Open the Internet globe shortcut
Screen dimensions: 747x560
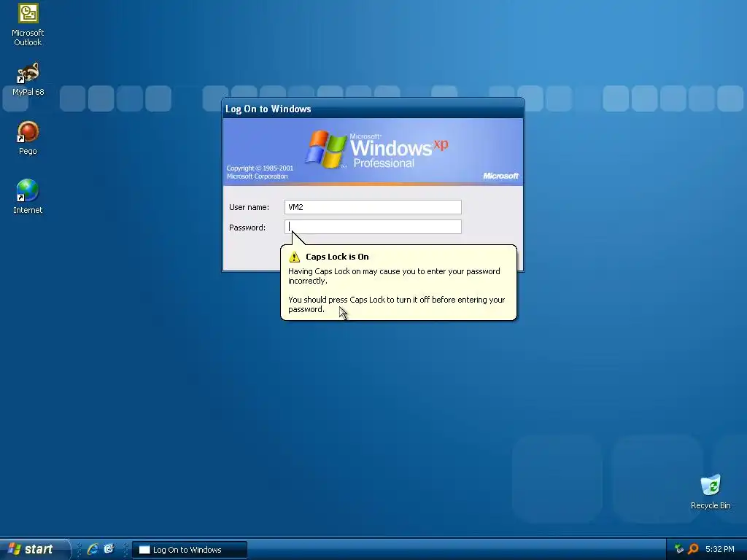pos(28,197)
